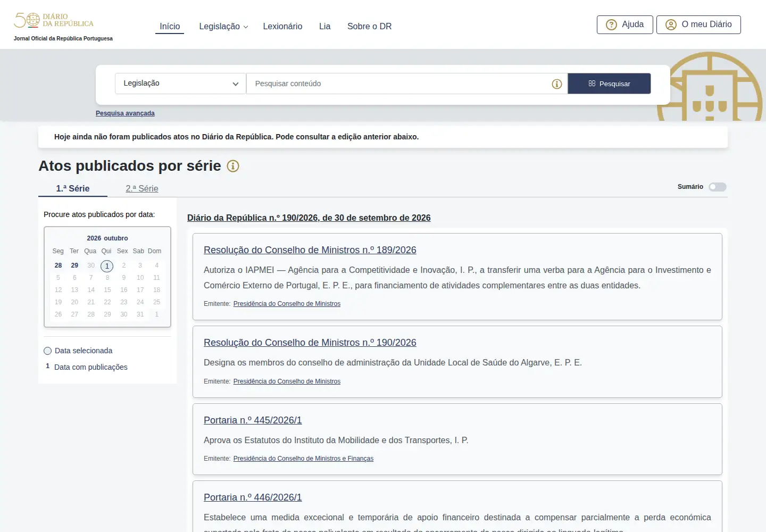The image size is (766, 532).
Task: Click outubro month in calendar header
Action: coord(115,238)
